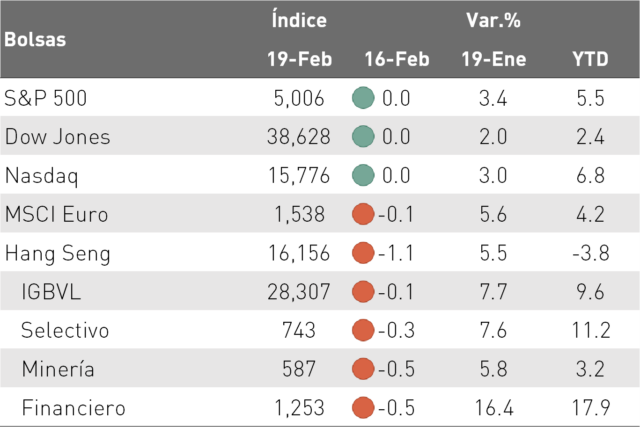Select the 19-Feb index column header
This screenshot has height=427, width=640.
299,59
